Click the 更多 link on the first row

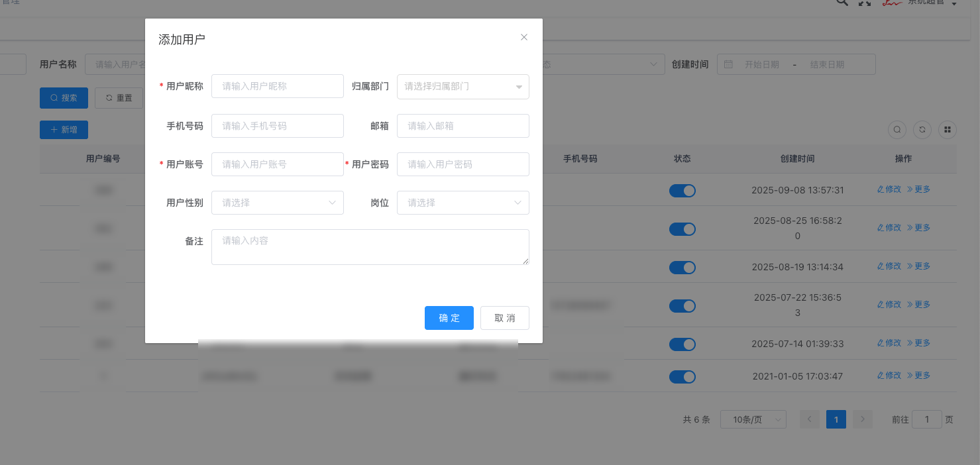pyautogui.click(x=920, y=189)
